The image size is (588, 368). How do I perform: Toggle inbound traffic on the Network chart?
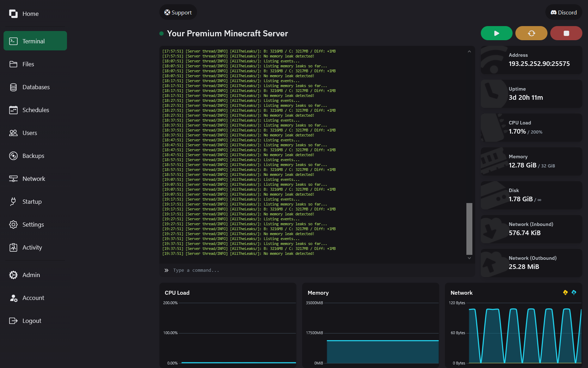(x=565, y=293)
